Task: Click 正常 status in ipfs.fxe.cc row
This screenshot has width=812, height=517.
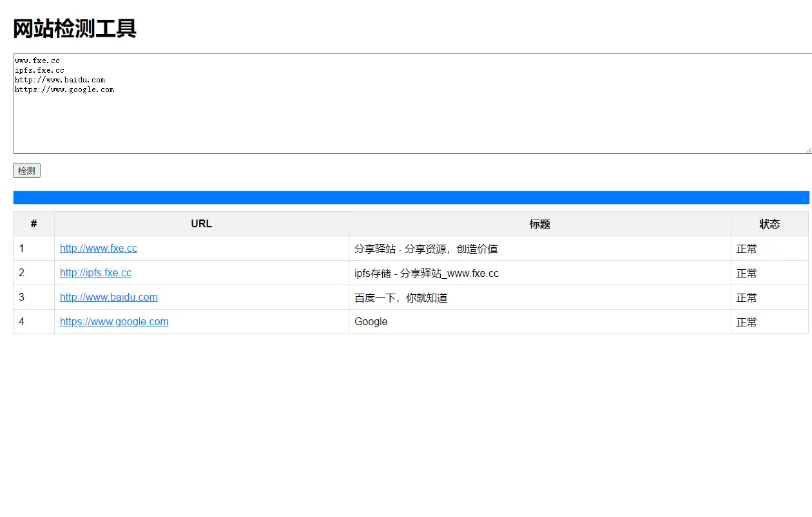Action: click(x=747, y=273)
